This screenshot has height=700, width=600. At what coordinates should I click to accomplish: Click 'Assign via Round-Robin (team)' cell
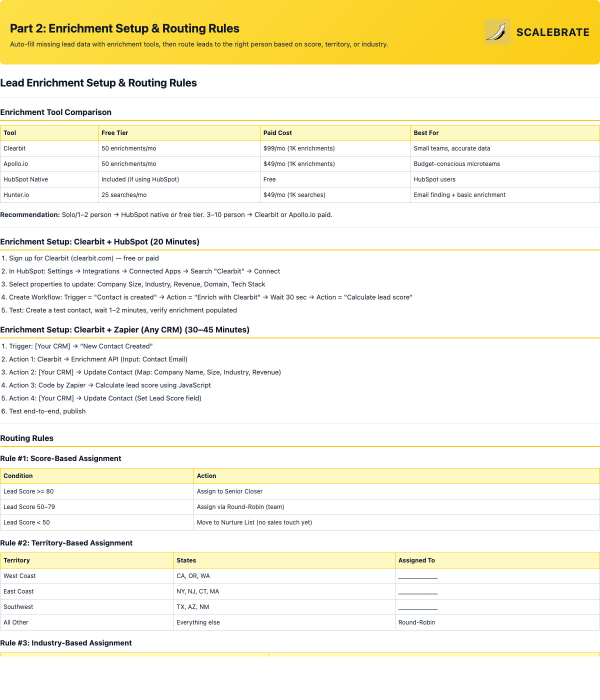pyautogui.click(x=396, y=507)
